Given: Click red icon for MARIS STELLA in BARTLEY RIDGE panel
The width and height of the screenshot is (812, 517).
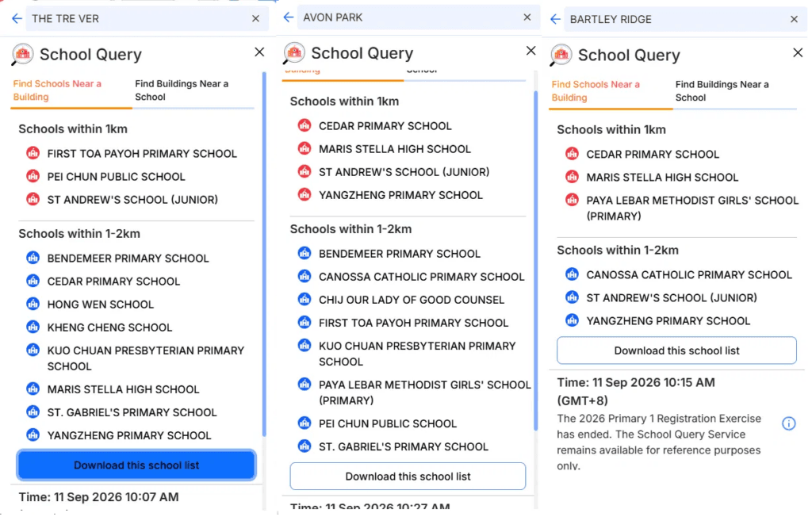Looking at the screenshot, I should tap(572, 177).
